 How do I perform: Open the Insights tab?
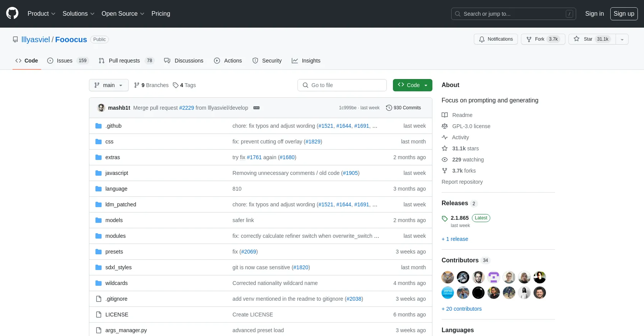coord(306,61)
